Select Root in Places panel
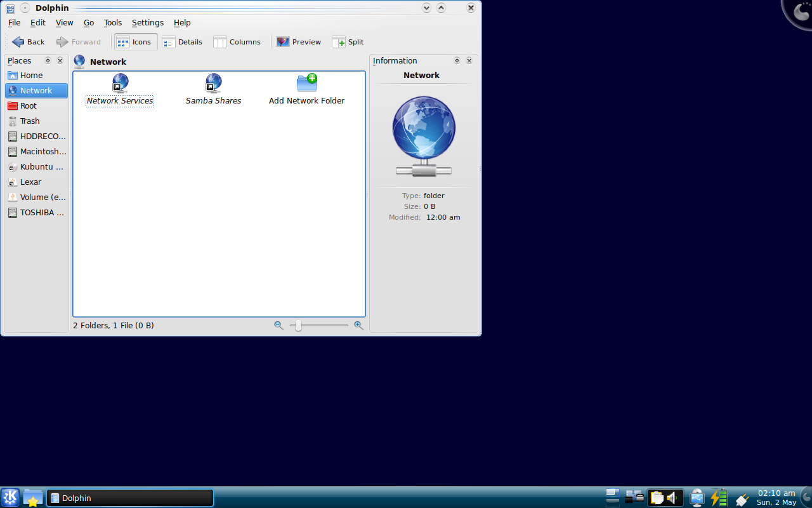 pos(36,105)
